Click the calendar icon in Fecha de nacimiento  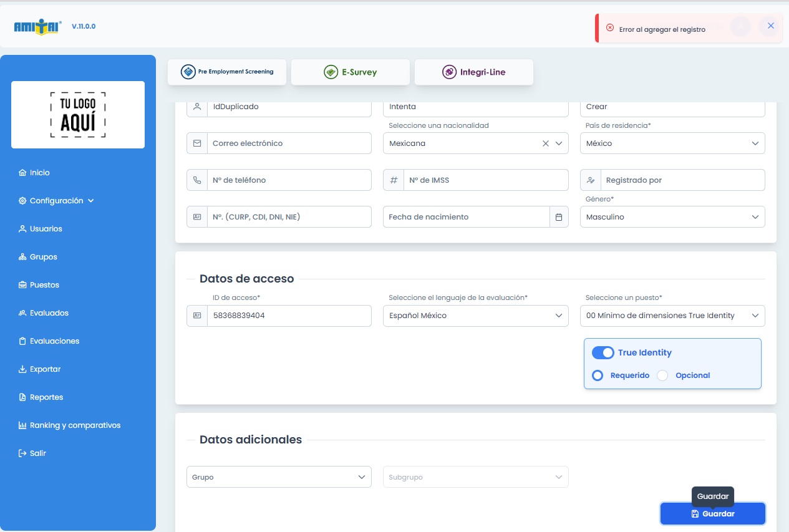(559, 217)
